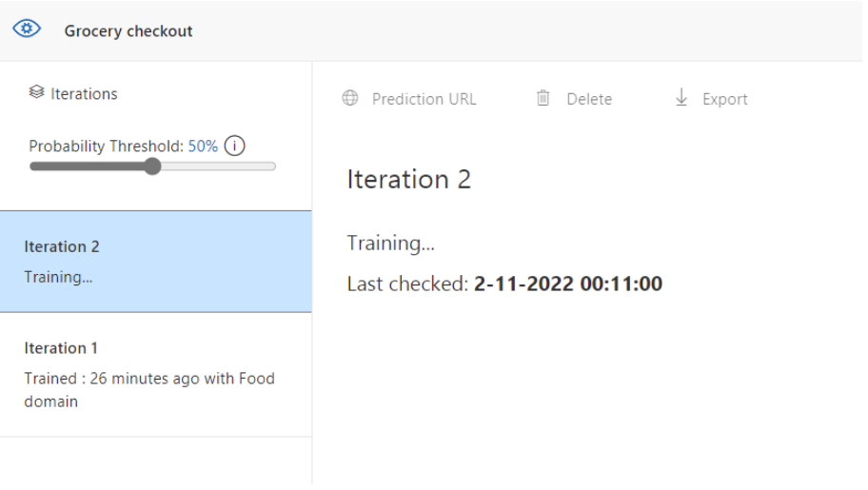Select Iteration 1 trained with Food domain
Image resolution: width=868 pixels, height=490 pixels.
[x=155, y=375]
